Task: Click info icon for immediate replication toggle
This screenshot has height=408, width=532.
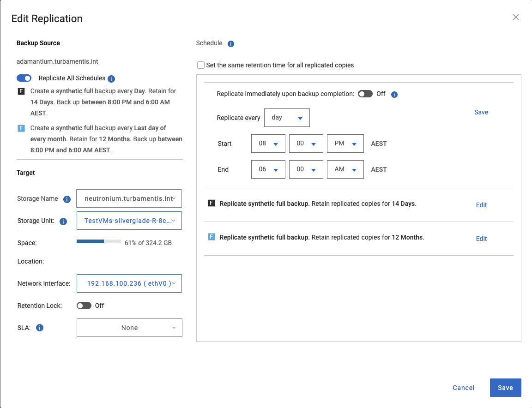Action: 394,95
